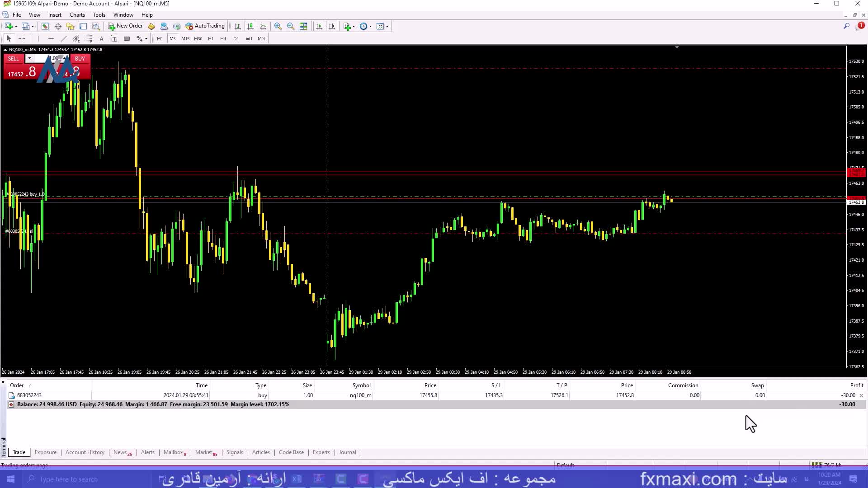868x488 pixels.
Task: Click the Tile Windows icon
Action: coord(303,26)
